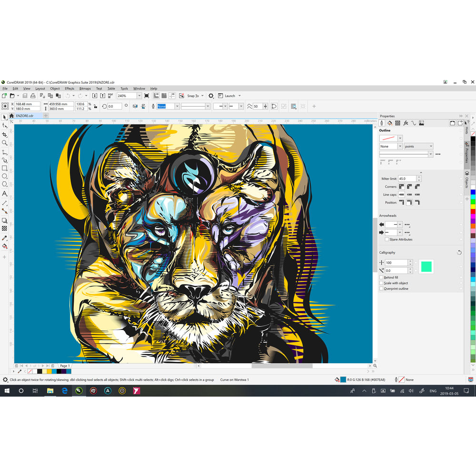Open the zoom level 240% dropdown

(x=139, y=96)
